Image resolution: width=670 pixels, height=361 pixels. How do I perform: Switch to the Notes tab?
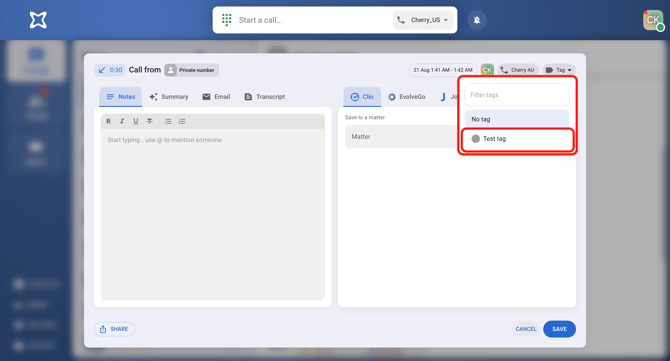[x=120, y=97]
